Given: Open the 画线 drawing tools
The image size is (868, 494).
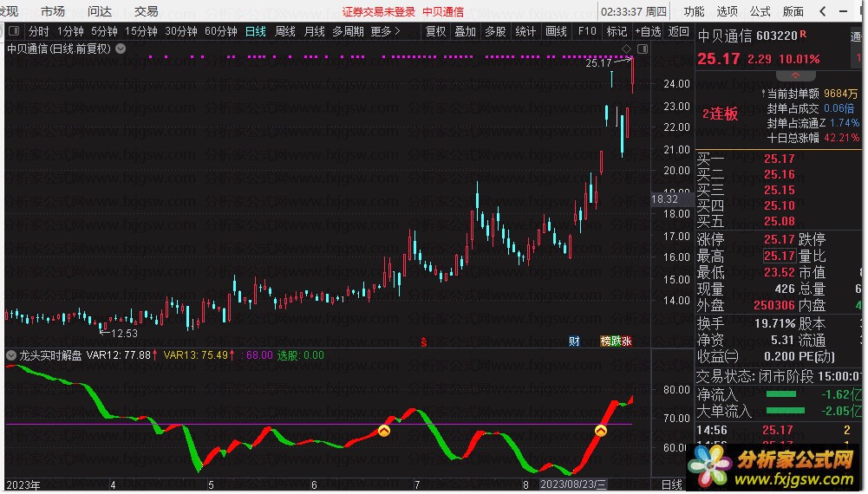Looking at the screenshot, I should [x=555, y=31].
